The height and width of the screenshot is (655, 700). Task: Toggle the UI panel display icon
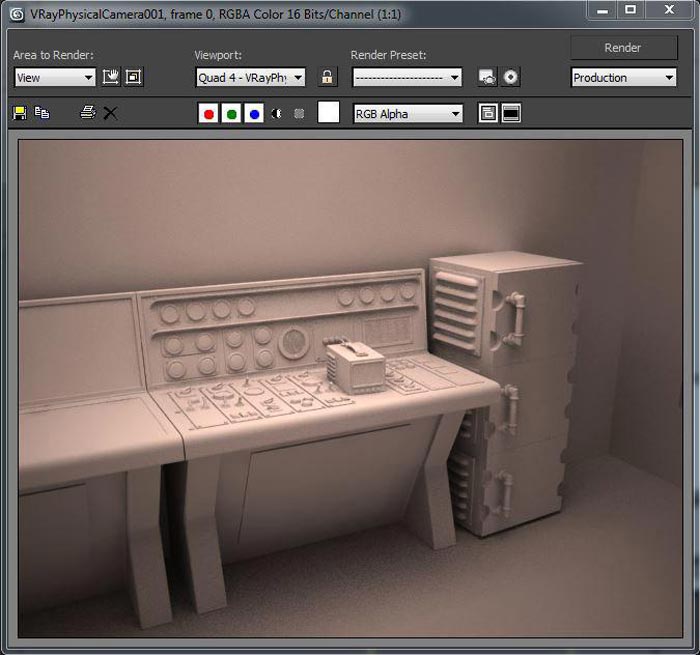(511, 113)
